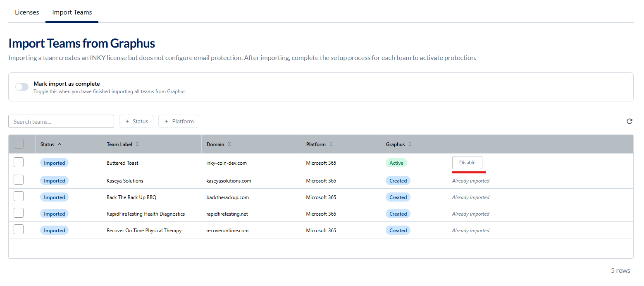The width and height of the screenshot is (644, 286).
Task: Click the Team Label column header
Action: coord(119,144)
